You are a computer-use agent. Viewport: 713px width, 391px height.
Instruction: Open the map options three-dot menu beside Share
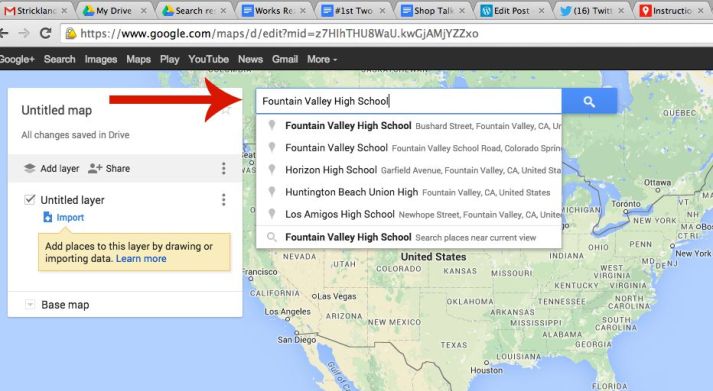coord(223,168)
